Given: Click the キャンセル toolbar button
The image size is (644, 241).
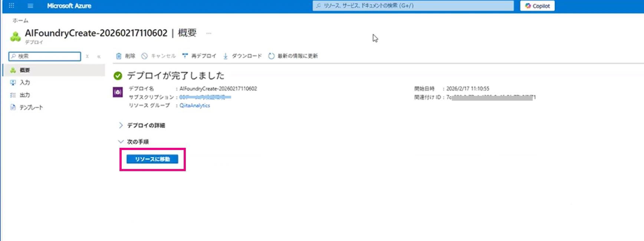Looking at the screenshot, I should (159, 56).
